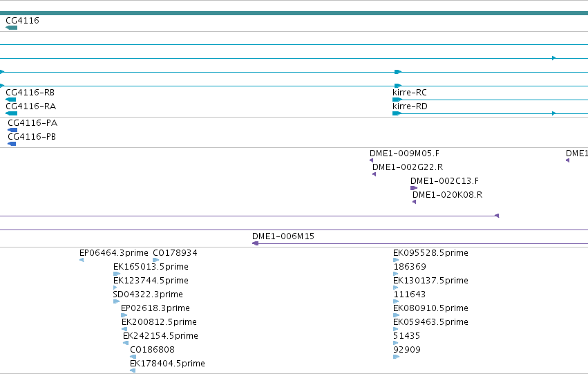Viewport: 588px width, 374px height.
Task: Click the teal chromosome bar at top
Action: pos(294,13)
